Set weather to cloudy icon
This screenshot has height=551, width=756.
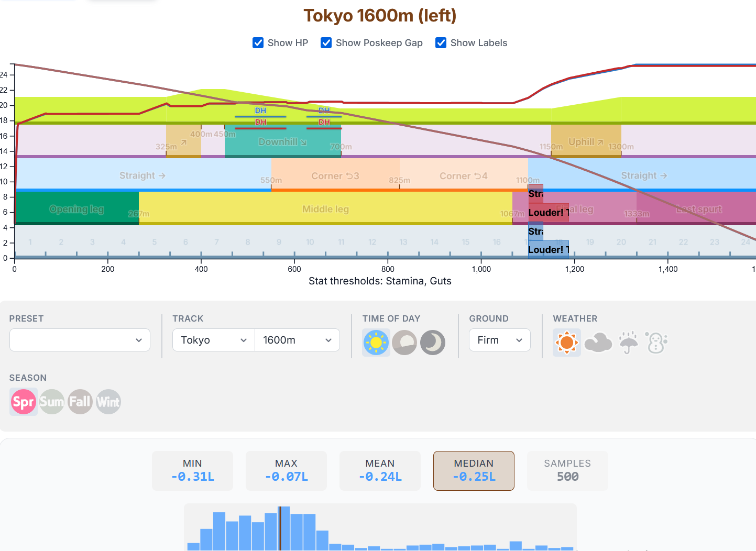598,343
